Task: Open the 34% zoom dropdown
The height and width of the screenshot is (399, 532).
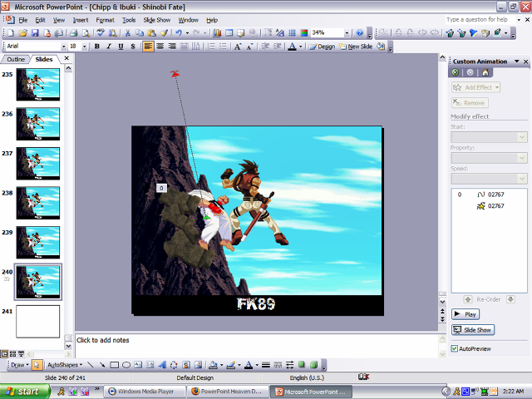Action: coord(347,33)
